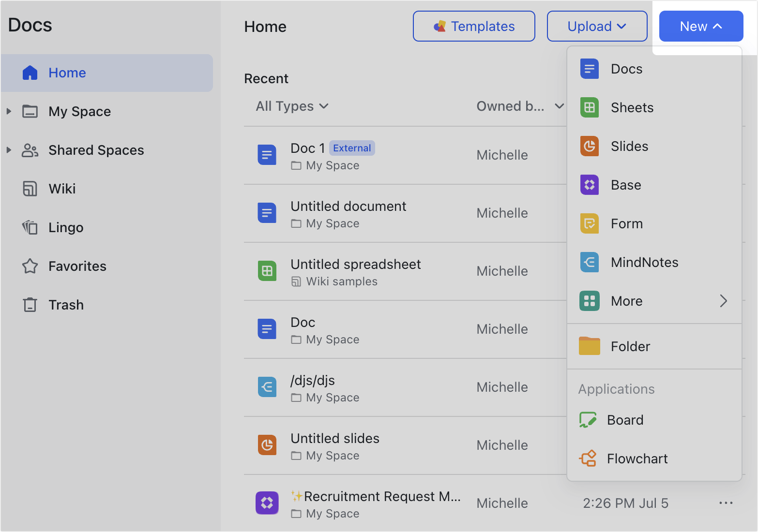Open Slides from the New menu
Screen dimensions: 758x532
click(x=629, y=146)
